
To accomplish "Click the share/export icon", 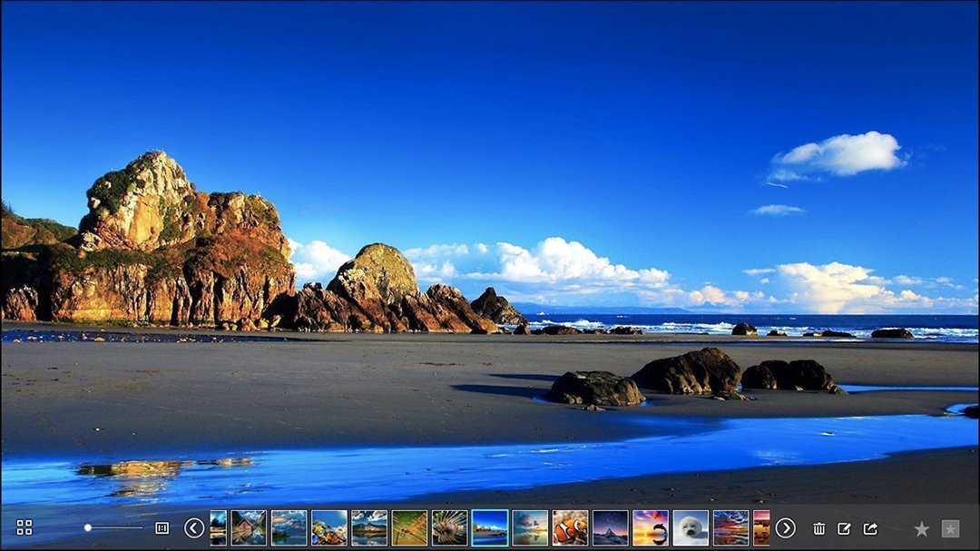I will coord(870,528).
